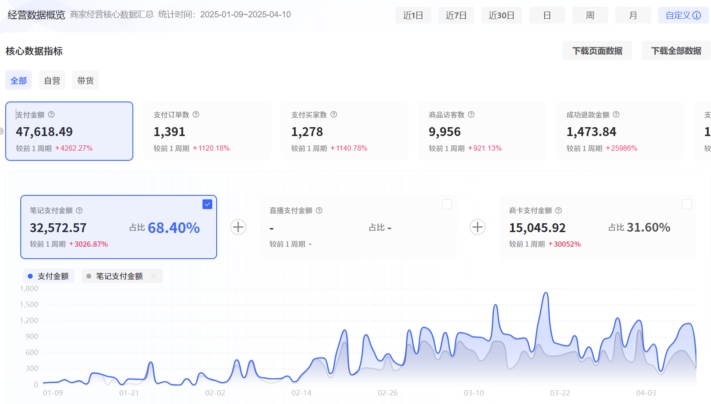Select 月 granularity option

click(x=633, y=15)
